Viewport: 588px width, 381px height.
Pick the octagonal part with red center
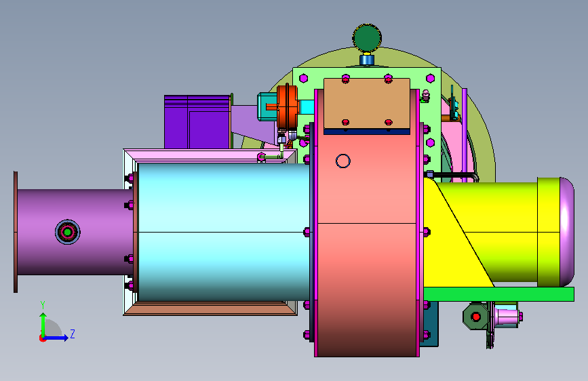click(476, 317)
